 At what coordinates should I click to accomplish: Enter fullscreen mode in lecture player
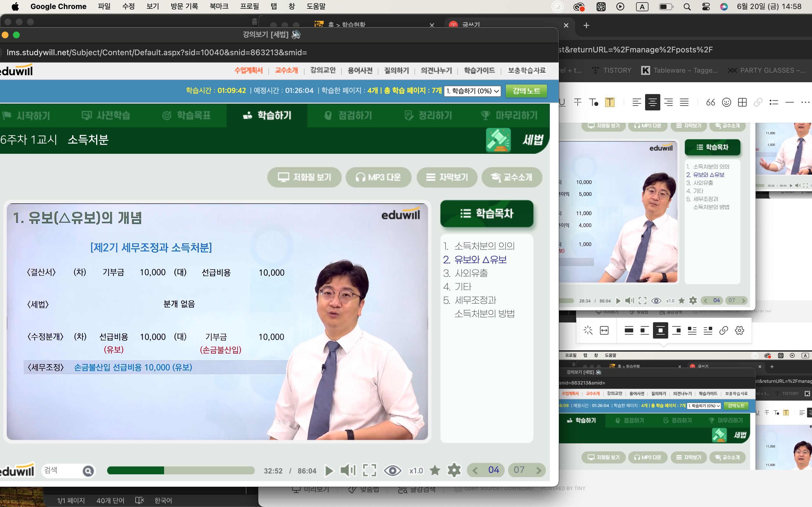[x=369, y=470]
